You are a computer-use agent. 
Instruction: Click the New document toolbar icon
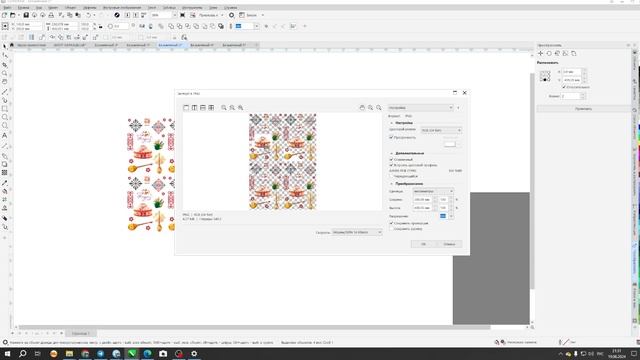4,15
